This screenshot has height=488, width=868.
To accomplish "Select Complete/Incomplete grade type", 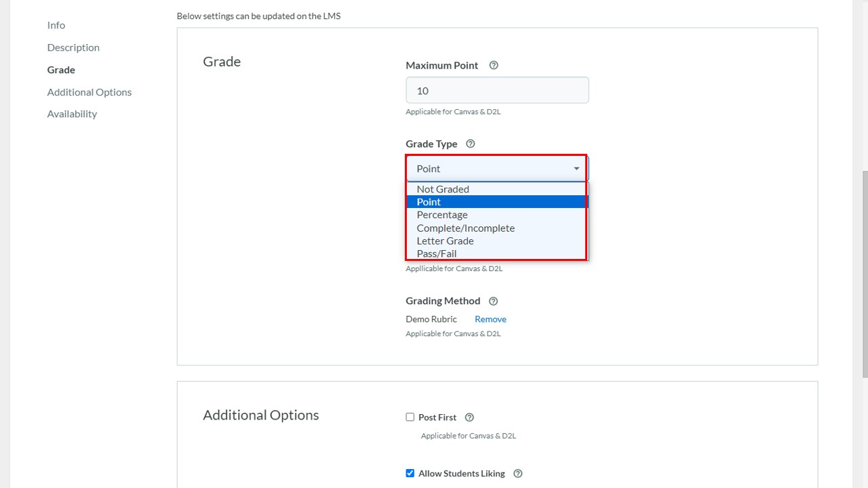I will click(497, 228).
